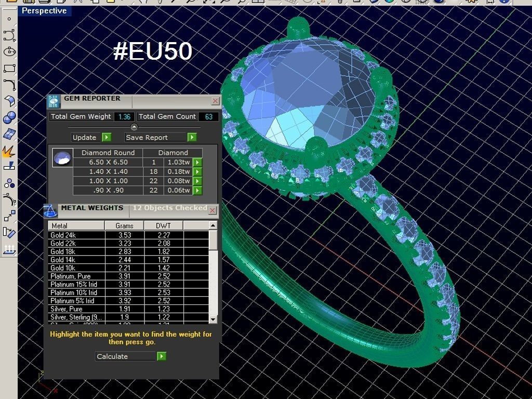Sort by the DWT column header

point(164,225)
